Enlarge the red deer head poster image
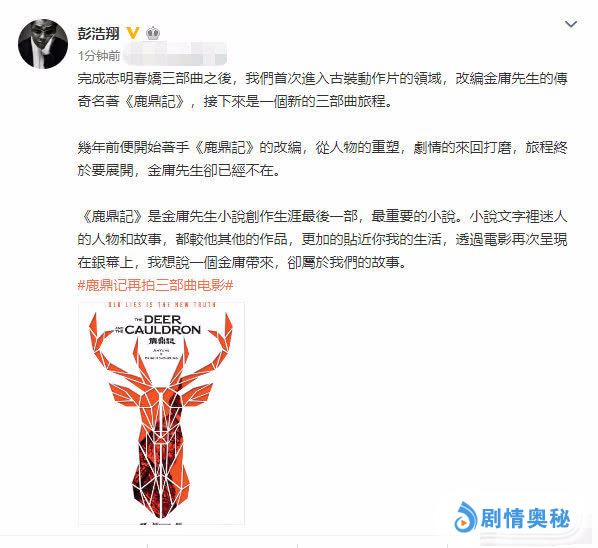This screenshot has width=598, height=548. tap(161, 413)
